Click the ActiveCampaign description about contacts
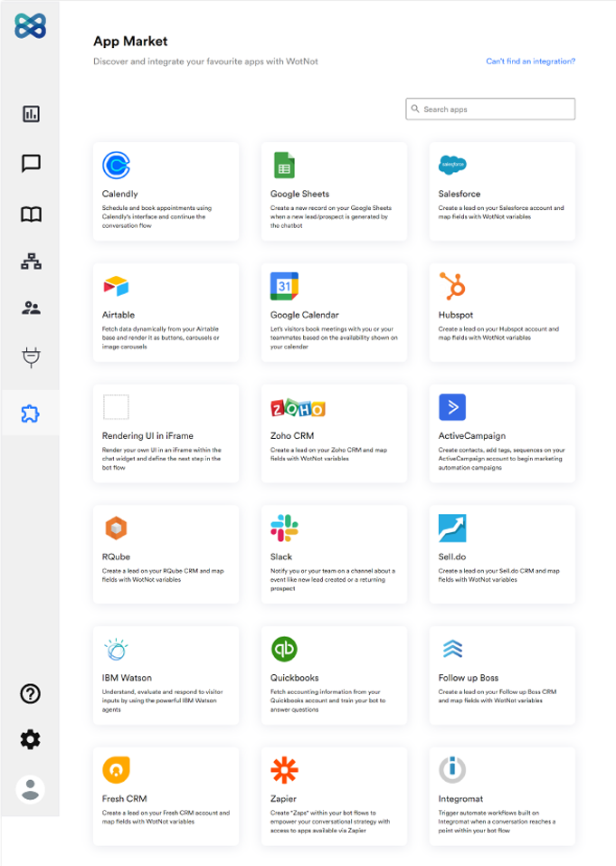The image size is (616, 866). pos(501,459)
